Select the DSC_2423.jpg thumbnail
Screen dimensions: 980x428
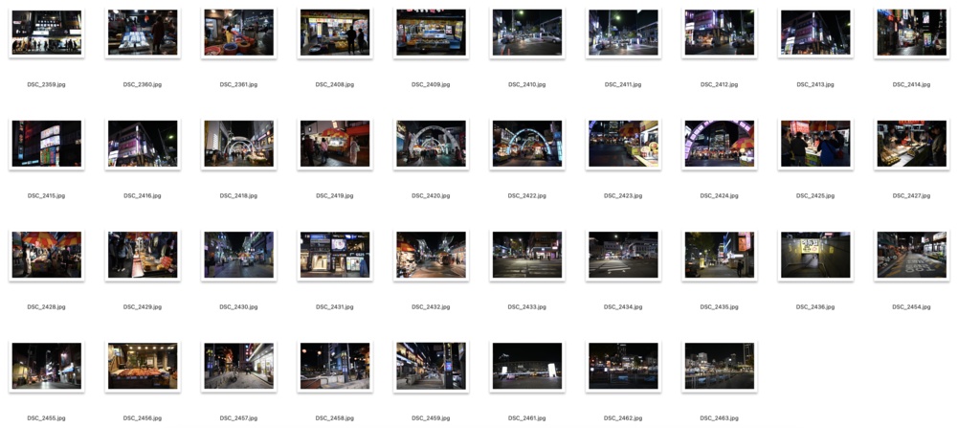(x=623, y=144)
